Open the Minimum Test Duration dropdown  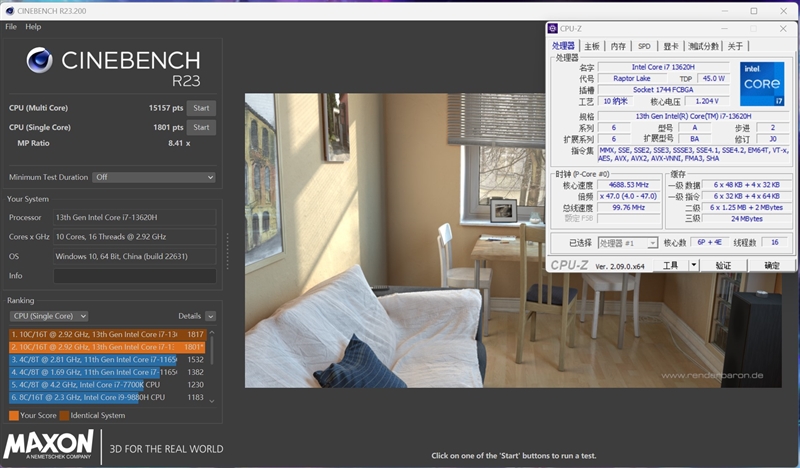[154, 177]
